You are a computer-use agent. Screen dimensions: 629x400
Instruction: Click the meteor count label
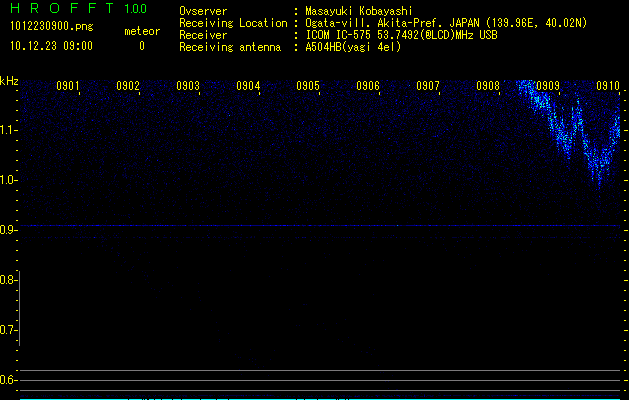tap(142, 31)
